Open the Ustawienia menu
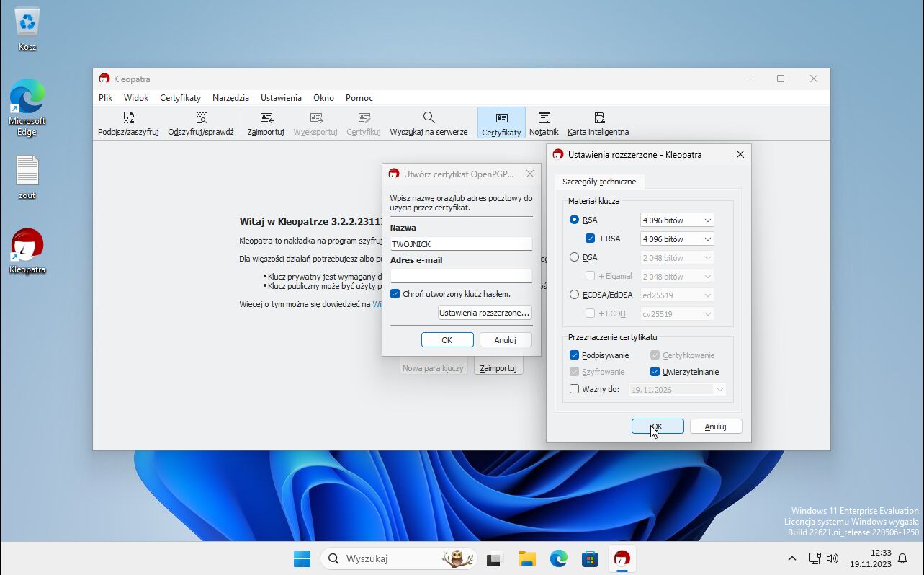Image resolution: width=924 pixels, height=575 pixels. (281, 98)
